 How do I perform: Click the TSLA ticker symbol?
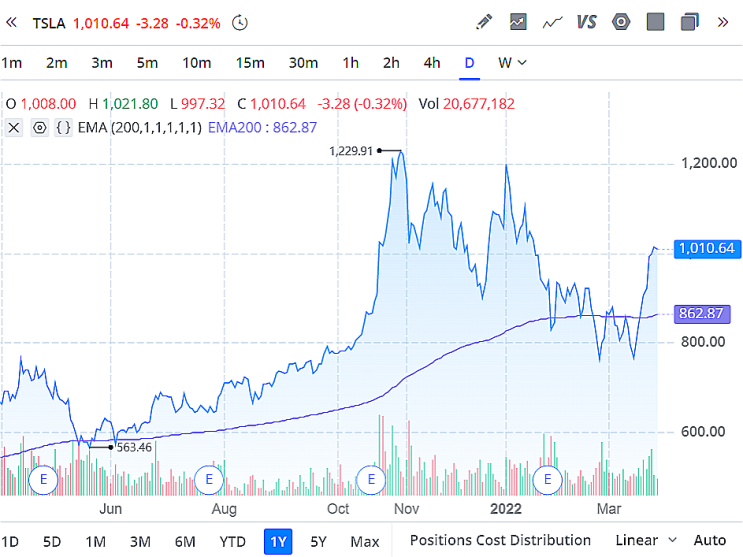pos(49,23)
